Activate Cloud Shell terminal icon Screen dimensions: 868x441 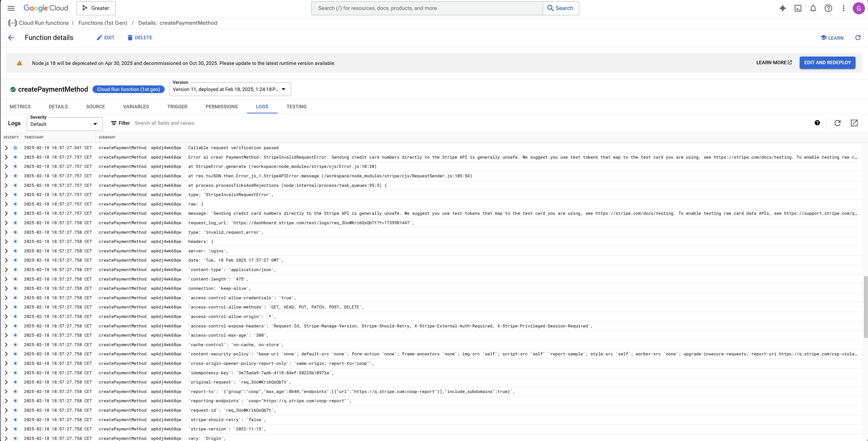coord(798,8)
